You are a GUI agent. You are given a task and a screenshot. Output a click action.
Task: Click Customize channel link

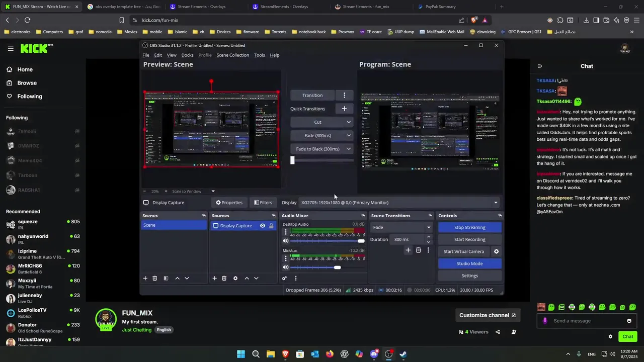click(487, 315)
